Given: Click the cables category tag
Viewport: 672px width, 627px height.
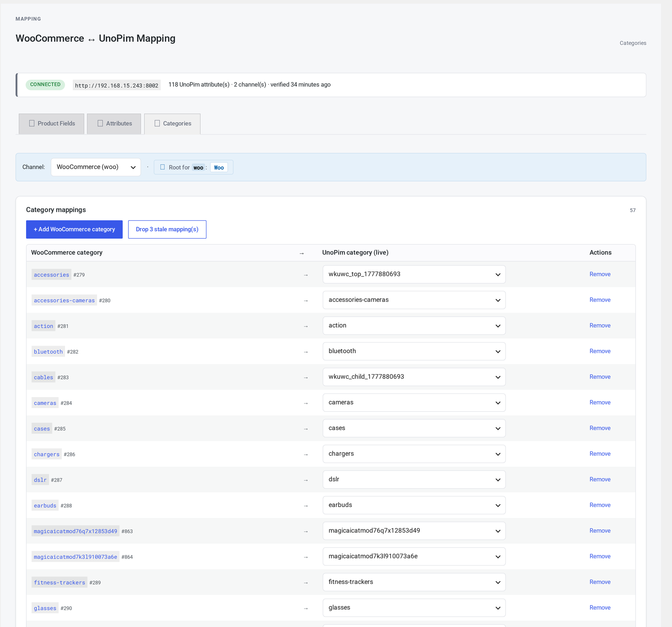Looking at the screenshot, I should coord(43,377).
